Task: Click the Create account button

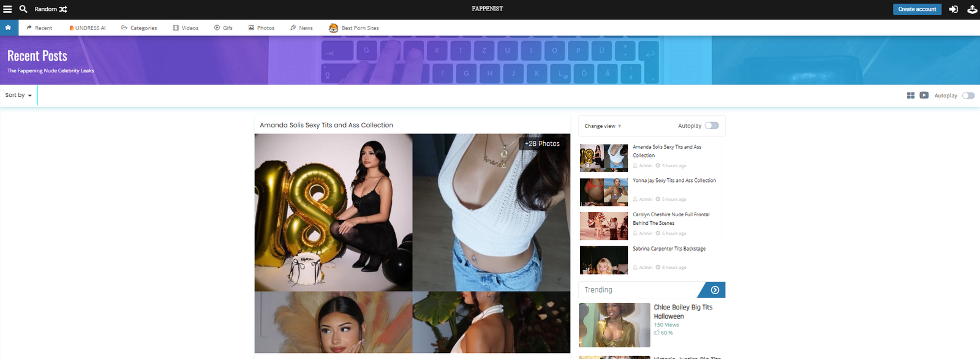Action: 917,9
